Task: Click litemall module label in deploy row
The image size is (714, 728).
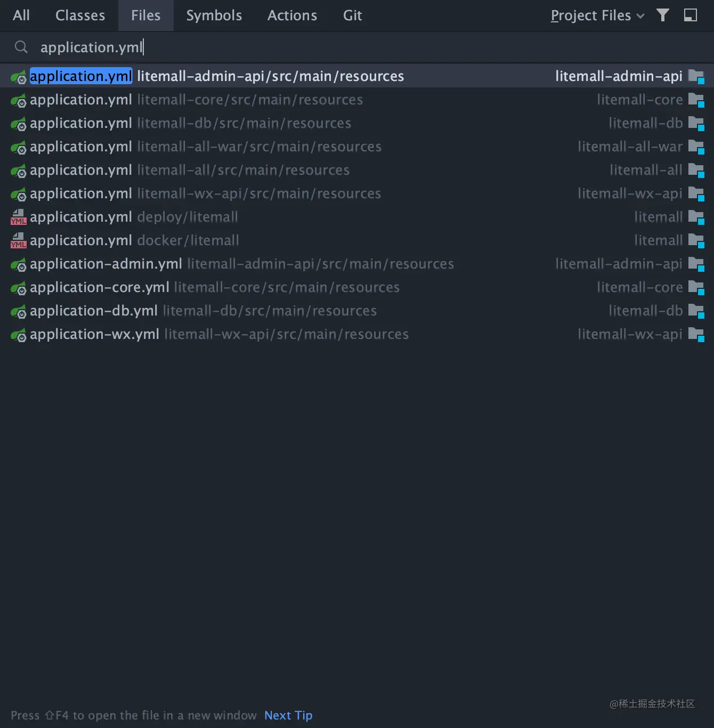Action: (x=659, y=217)
